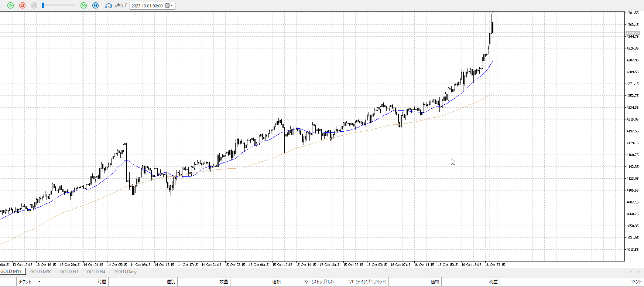The width and height of the screenshot is (644, 287).
Task: Click the スキップ skip button
Action: coord(116,6)
